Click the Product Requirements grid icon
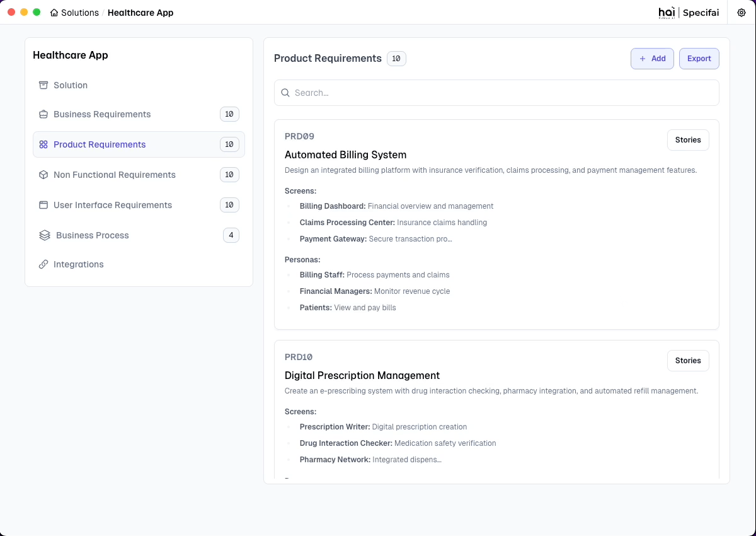This screenshot has width=756, height=536. 43,144
